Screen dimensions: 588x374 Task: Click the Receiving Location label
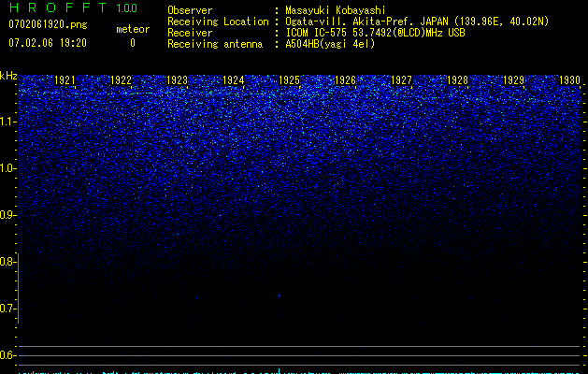[x=218, y=22]
